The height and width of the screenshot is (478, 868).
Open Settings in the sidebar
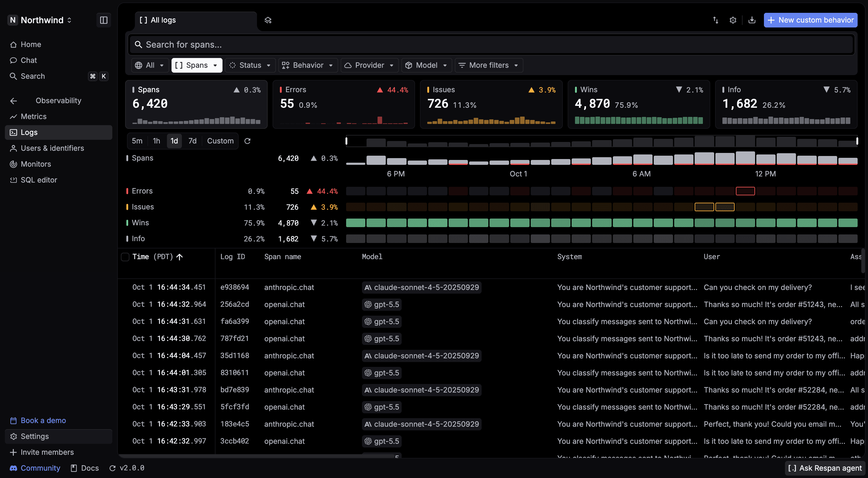pyautogui.click(x=59, y=436)
